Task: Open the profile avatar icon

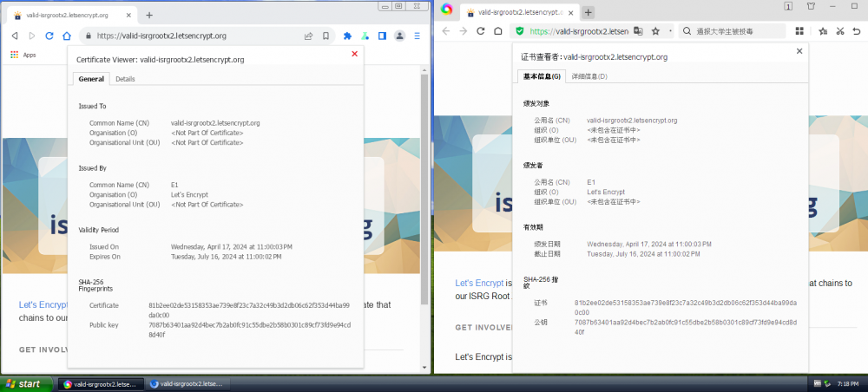Action: click(x=399, y=36)
